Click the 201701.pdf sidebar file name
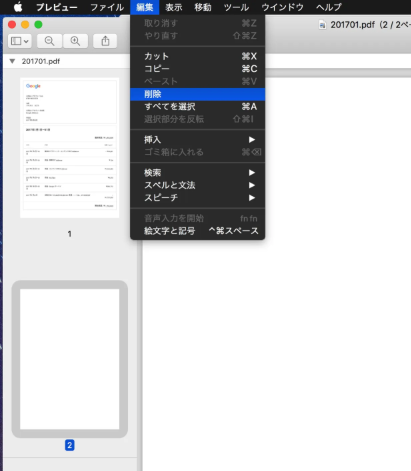This screenshot has height=471, width=411. point(41,61)
